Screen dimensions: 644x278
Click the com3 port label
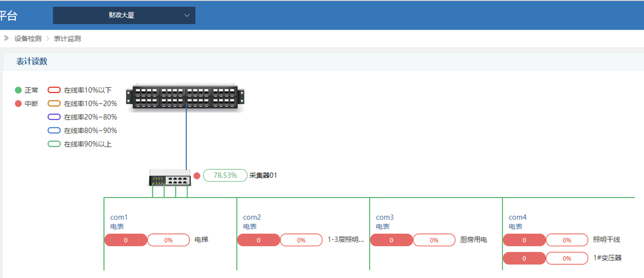385,217
